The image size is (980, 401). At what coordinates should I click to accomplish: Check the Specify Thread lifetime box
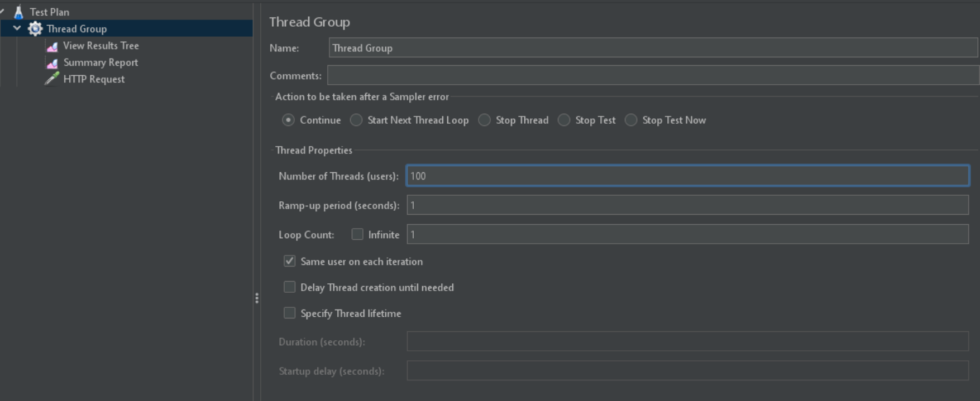(x=289, y=313)
